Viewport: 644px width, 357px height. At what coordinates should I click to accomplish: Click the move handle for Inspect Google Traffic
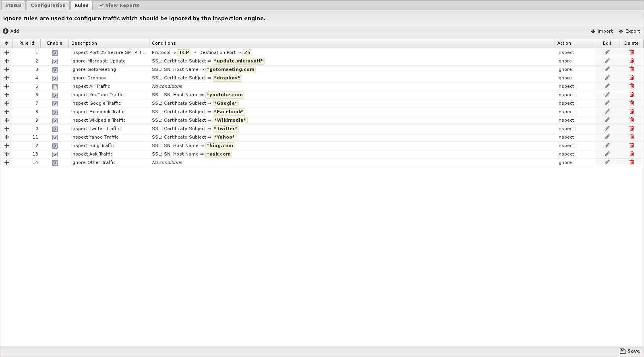6,103
